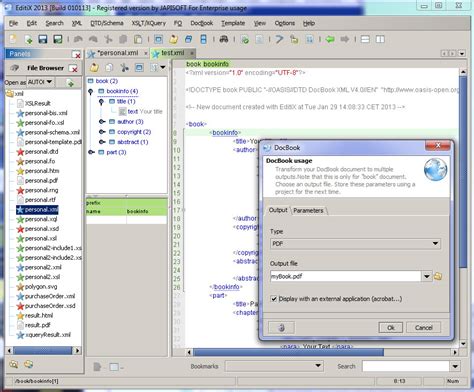Screen dimensions: 474x392
Task: Click the file browser horizontal scrollbar
Action: tap(43, 350)
